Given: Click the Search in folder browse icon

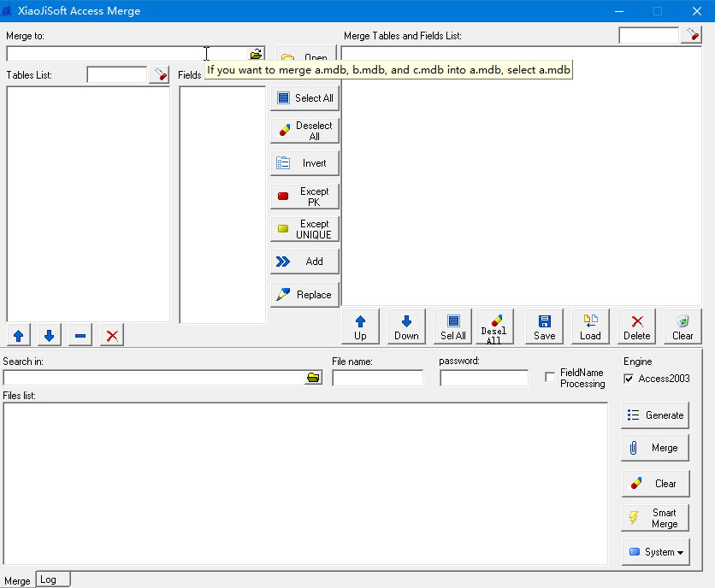Looking at the screenshot, I should pyautogui.click(x=313, y=378).
